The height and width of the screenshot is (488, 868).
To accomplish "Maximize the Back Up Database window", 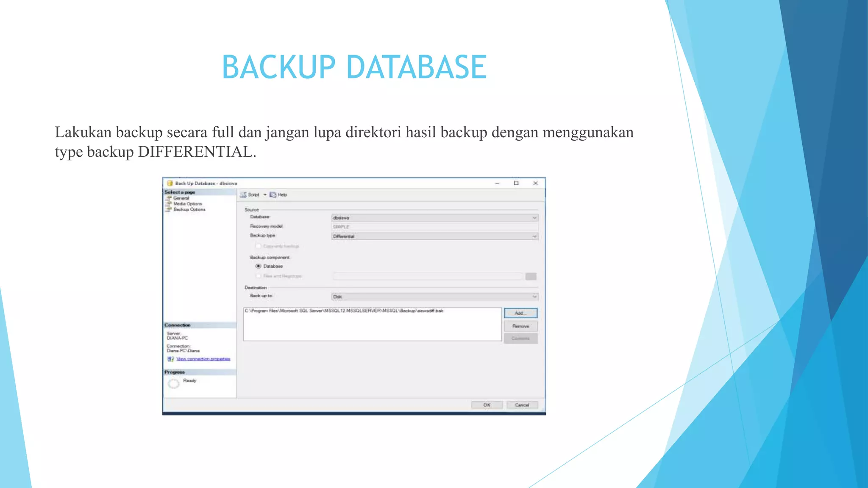I will (x=516, y=183).
